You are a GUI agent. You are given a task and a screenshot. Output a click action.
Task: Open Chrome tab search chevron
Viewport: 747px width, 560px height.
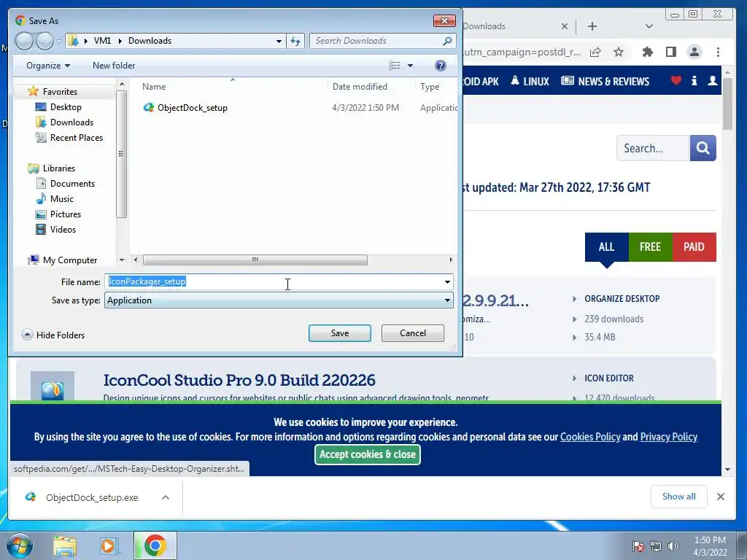click(x=649, y=26)
